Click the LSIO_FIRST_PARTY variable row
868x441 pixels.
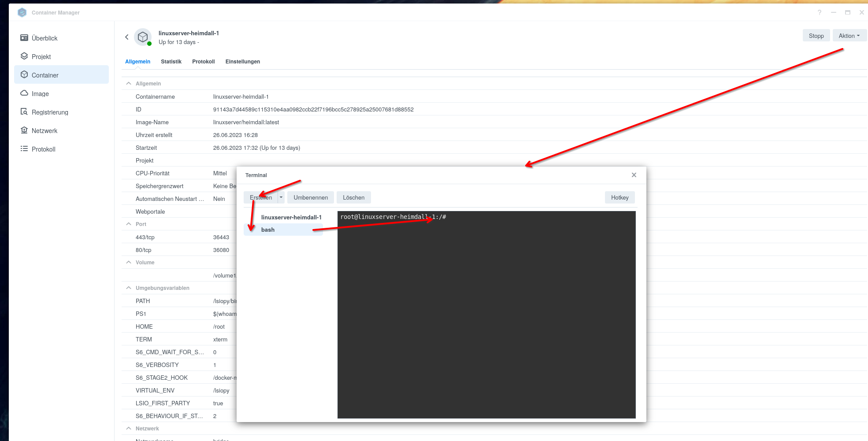click(179, 403)
